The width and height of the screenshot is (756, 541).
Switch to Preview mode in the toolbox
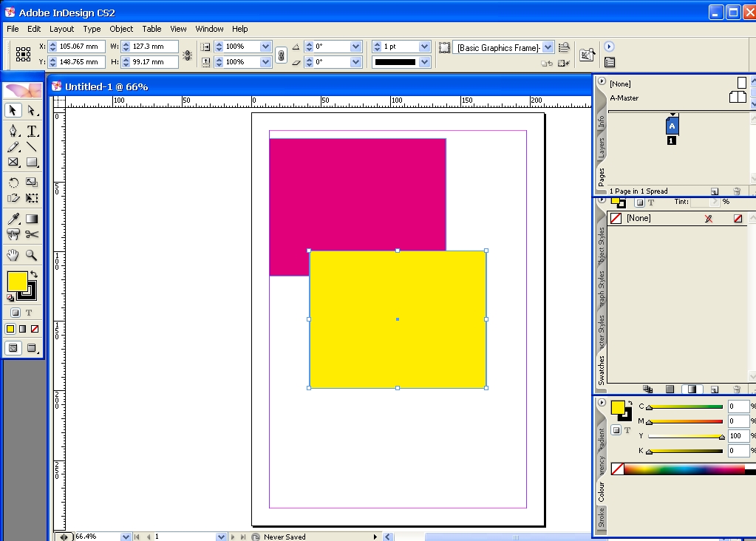pos(31,347)
